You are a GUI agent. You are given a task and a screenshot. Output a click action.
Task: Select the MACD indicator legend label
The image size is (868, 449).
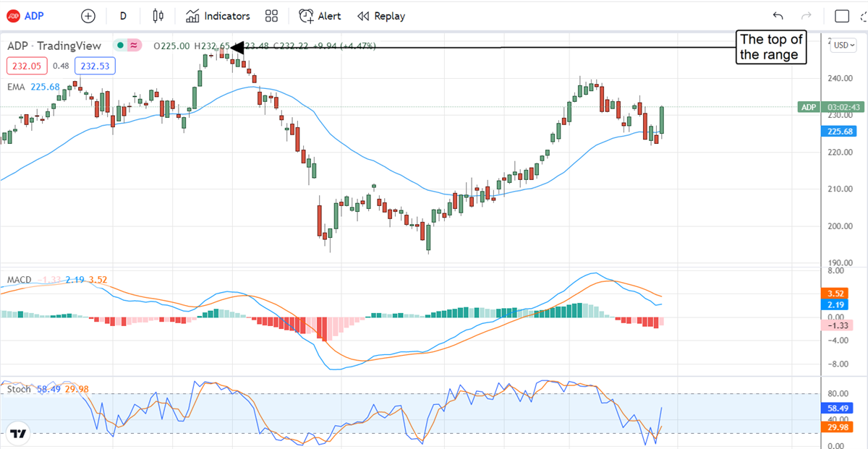[x=19, y=280]
